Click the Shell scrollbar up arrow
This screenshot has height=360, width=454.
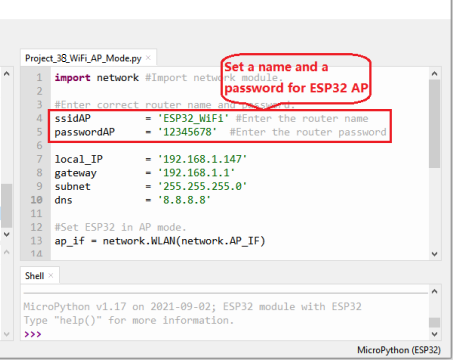434,291
